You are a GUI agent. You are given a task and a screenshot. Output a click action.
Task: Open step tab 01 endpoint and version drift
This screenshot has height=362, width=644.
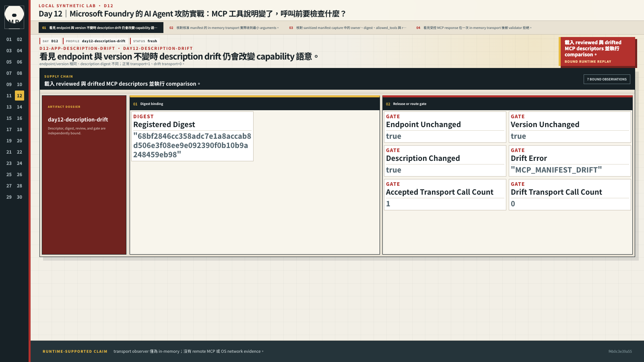point(101,28)
